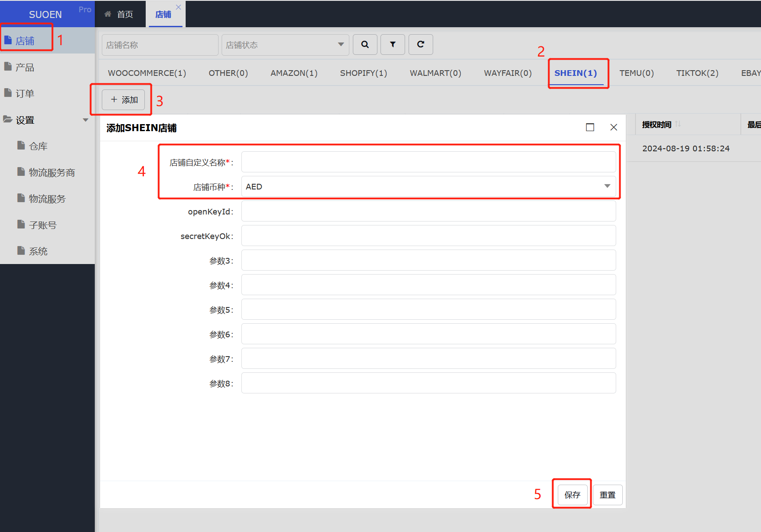Image resolution: width=761 pixels, height=532 pixels.
Task: Switch to WAYFAIR(0) platform tab
Action: [508, 73]
